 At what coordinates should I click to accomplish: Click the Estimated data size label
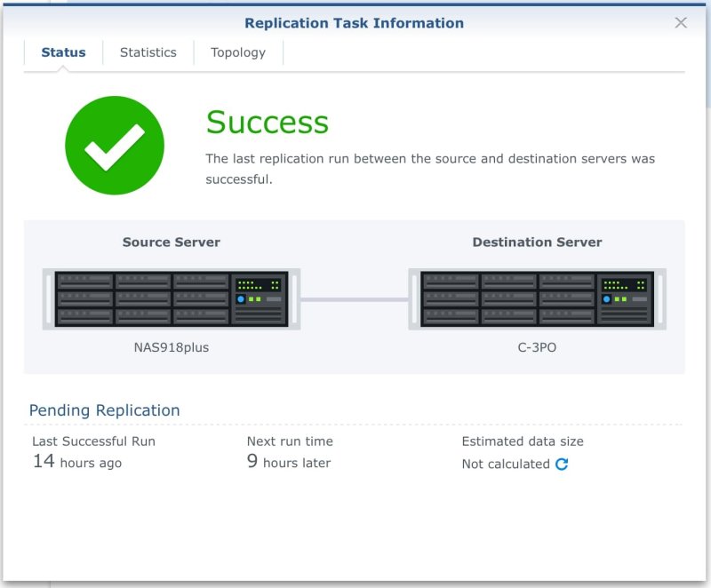coord(523,441)
